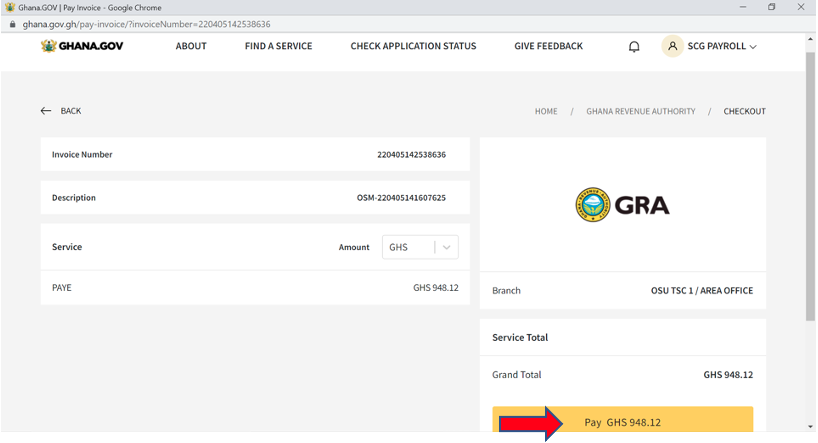This screenshot has width=818, height=443.
Task: Open the notifications bell
Action: (634, 46)
